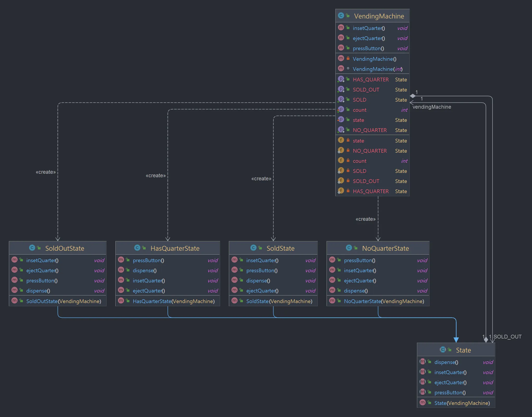Click the private lock icon beside VendingMachine() constructor
532x417 pixels.
click(348, 58)
